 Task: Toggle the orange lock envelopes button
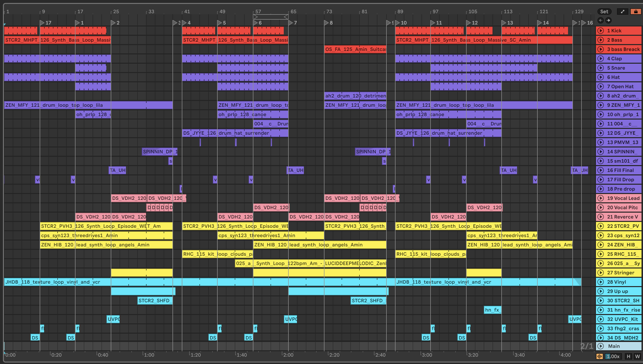(635, 12)
